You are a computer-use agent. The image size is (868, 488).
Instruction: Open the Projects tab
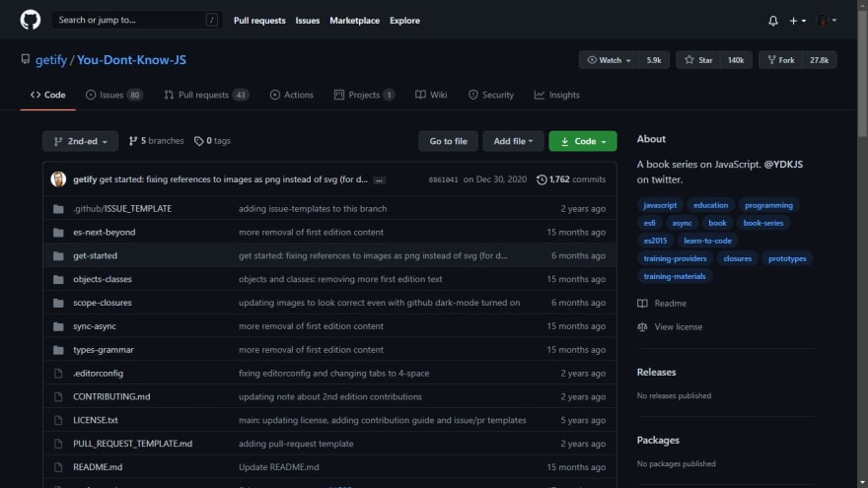click(364, 96)
